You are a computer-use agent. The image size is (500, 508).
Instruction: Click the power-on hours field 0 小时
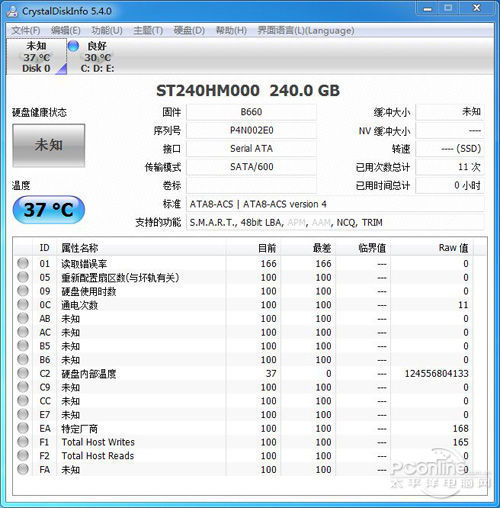pos(450,185)
